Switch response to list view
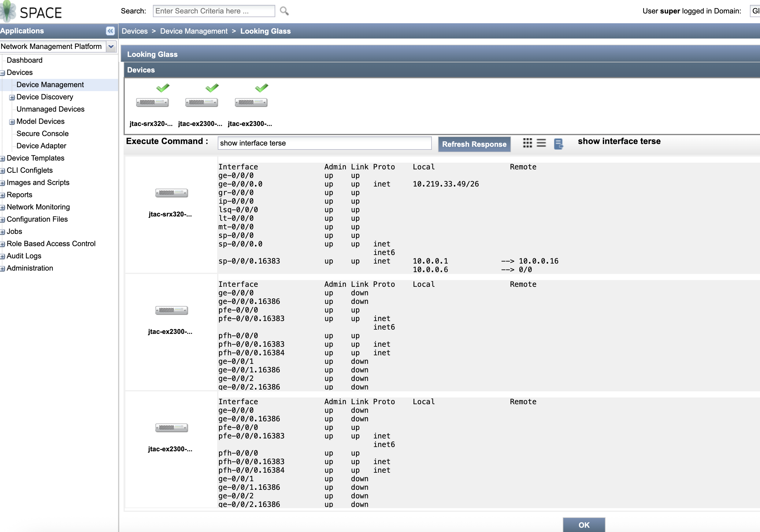 541,143
